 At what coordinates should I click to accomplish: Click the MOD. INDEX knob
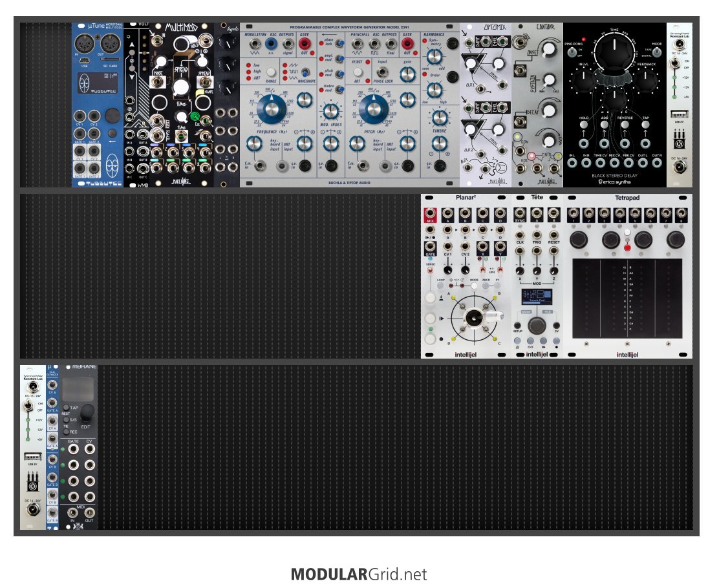(330, 111)
